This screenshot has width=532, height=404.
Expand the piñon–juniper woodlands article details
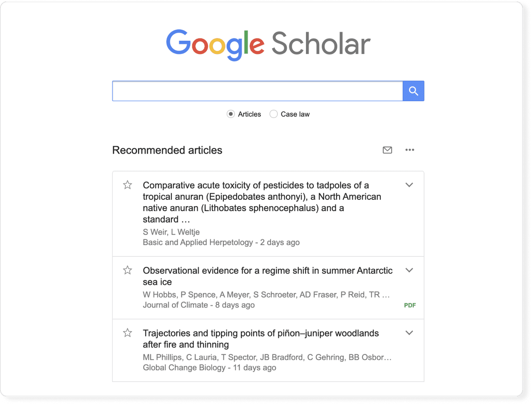click(x=410, y=333)
